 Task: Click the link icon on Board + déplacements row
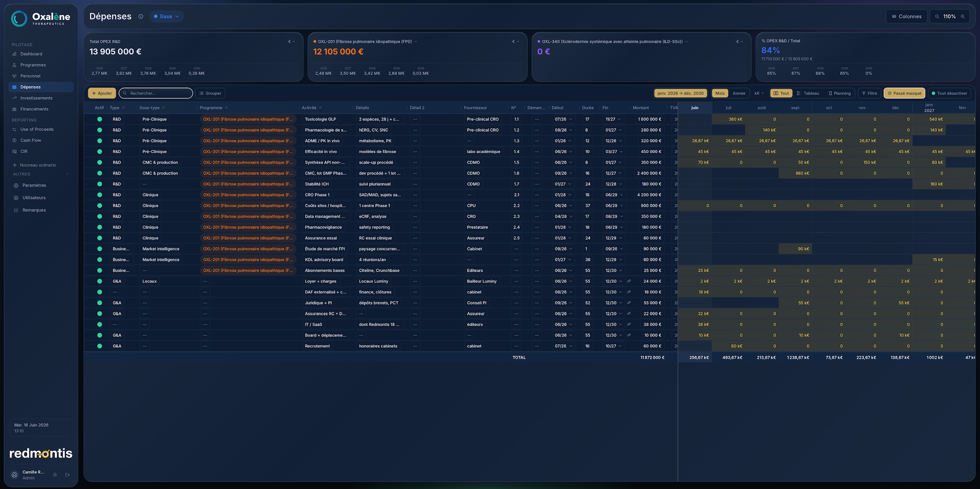(x=629, y=335)
